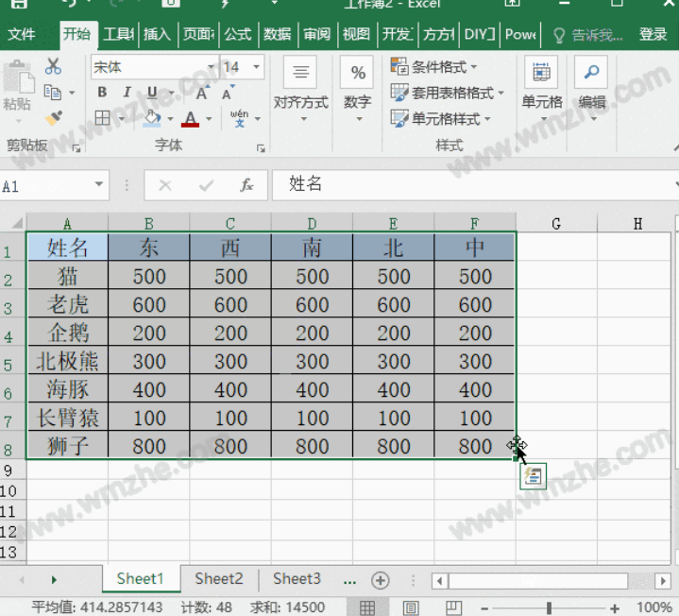This screenshot has width=679, height=616.
Task: Apply red font color A
Action: pyautogui.click(x=191, y=118)
